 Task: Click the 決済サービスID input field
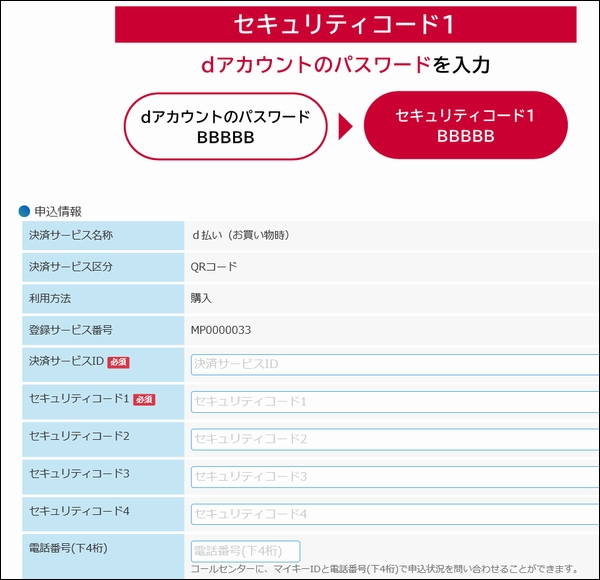point(395,364)
